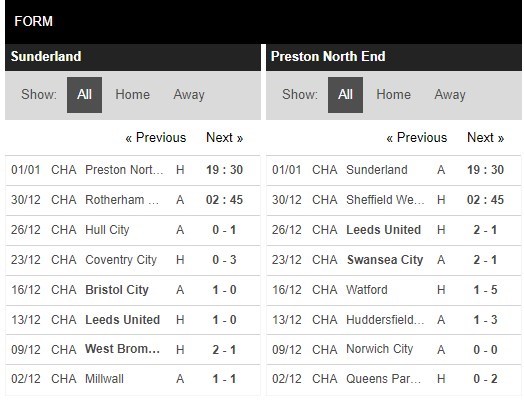Open Sheffield Wednesday 02:45 upcoming fixture
Screen dimensions: 524x404
[394, 200]
